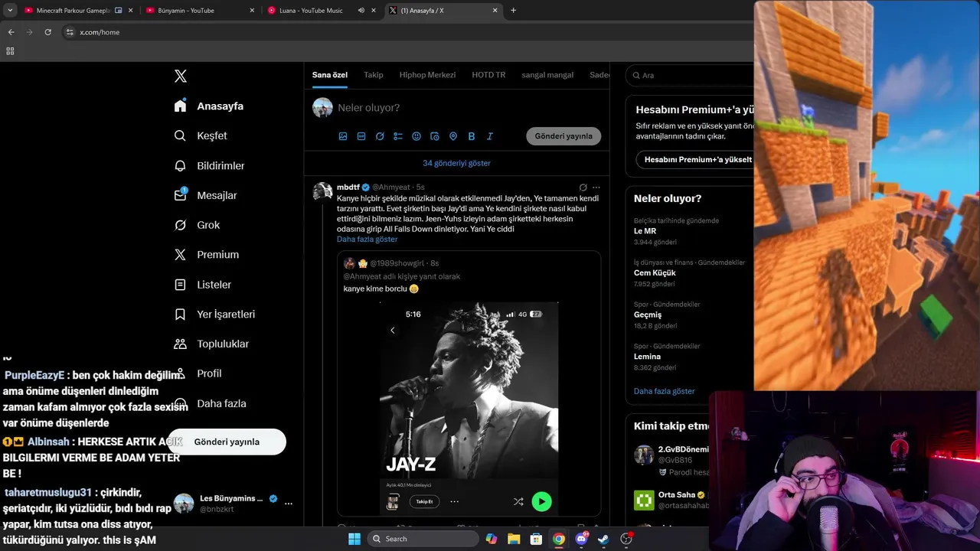Open the Cem Küçük trending topic
This screenshot has width=980, height=551.
point(655,272)
